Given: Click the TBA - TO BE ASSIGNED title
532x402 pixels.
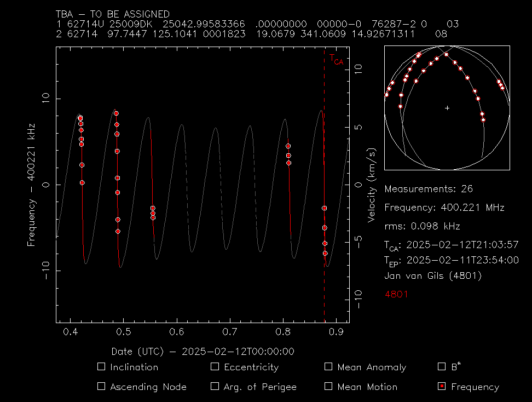Looking at the screenshot, I should 113,14.
